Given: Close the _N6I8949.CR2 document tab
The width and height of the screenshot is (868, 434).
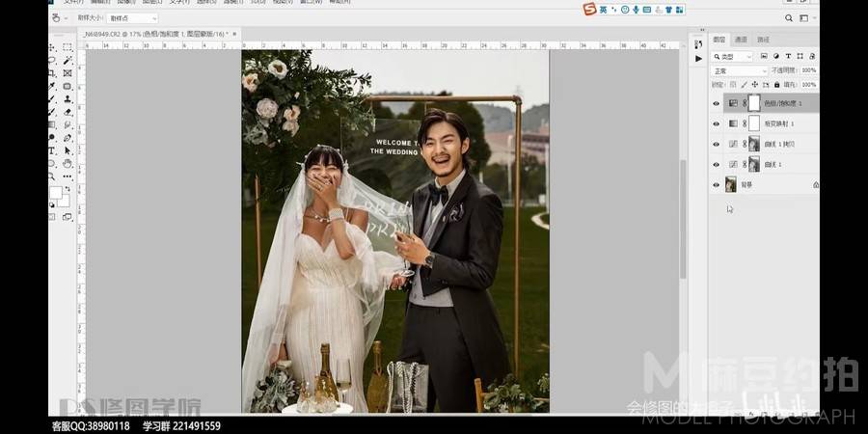Looking at the screenshot, I should (234, 34).
